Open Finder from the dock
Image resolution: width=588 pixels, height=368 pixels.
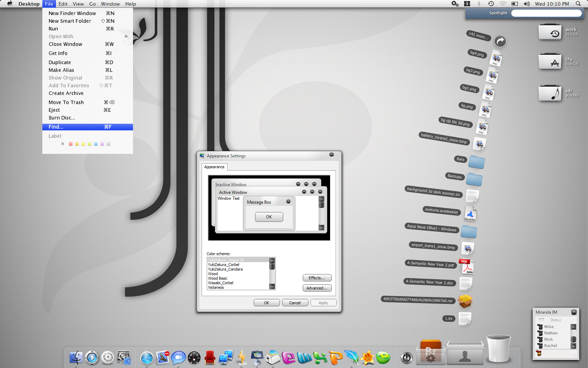(x=76, y=357)
